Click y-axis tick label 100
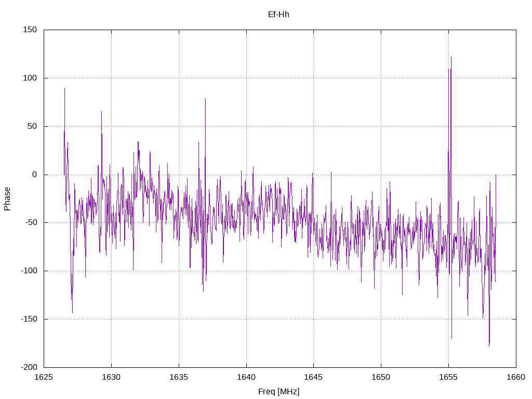532x399 pixels. (x=30, y=78)
